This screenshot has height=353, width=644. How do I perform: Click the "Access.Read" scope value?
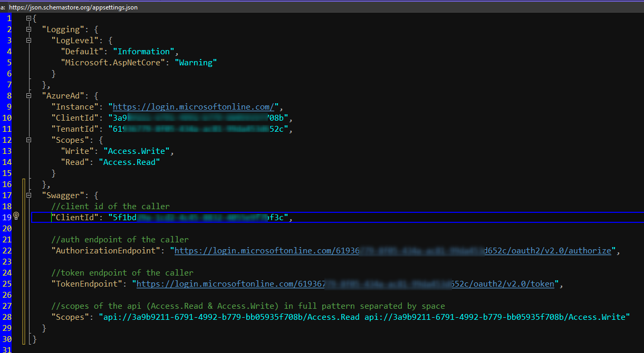click(x=129, y=162)
